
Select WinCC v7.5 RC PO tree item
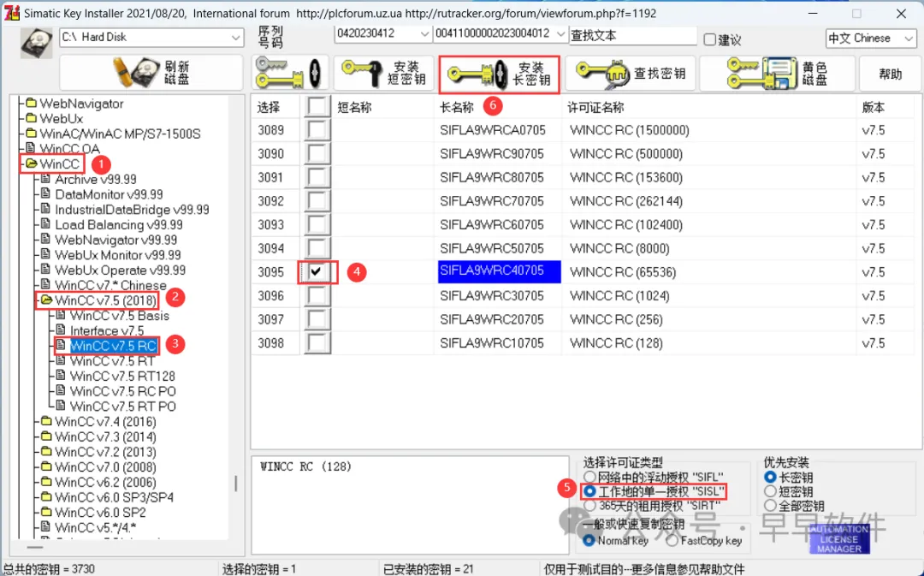[x=122, y=391]
